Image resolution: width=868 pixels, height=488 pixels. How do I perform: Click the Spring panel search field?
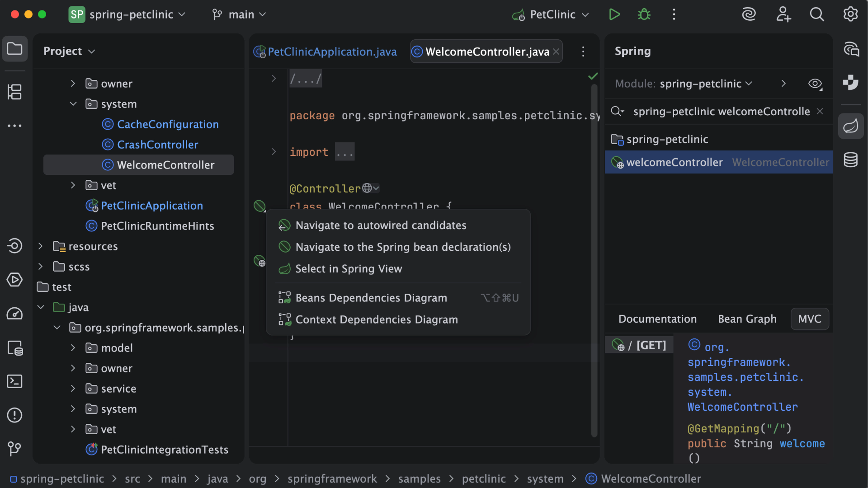point(719,111)
